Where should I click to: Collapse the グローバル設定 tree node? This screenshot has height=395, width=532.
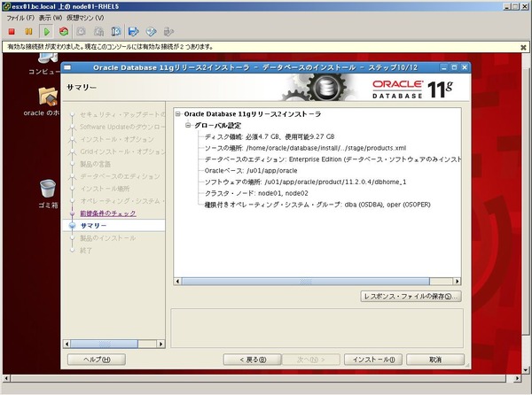(188, 126)
